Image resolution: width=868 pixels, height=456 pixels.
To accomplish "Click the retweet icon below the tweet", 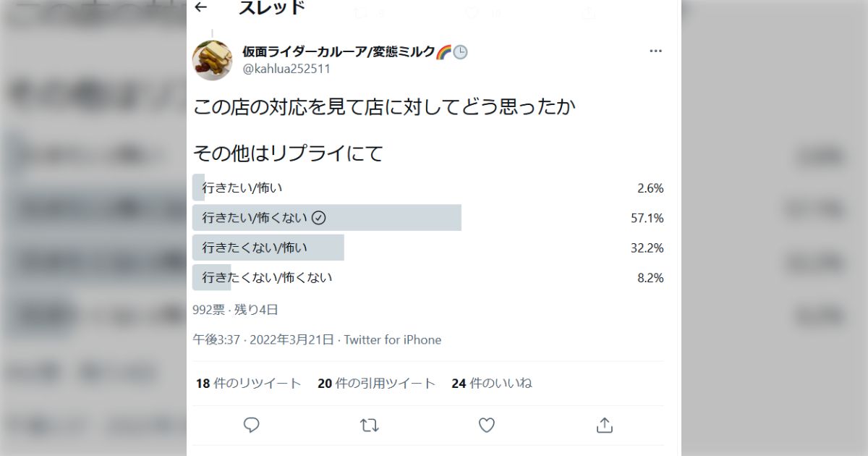I will click(x=370, y=425).
